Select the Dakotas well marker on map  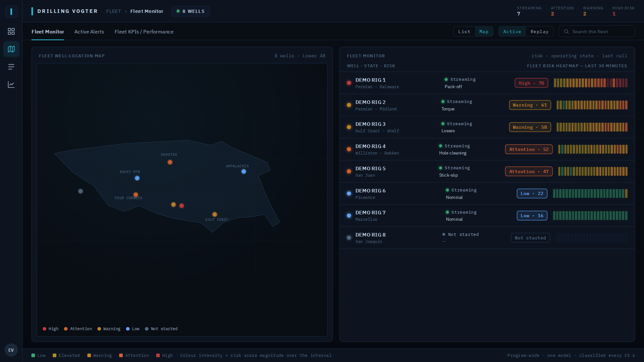pyautogui.click(x=170, y=162)
